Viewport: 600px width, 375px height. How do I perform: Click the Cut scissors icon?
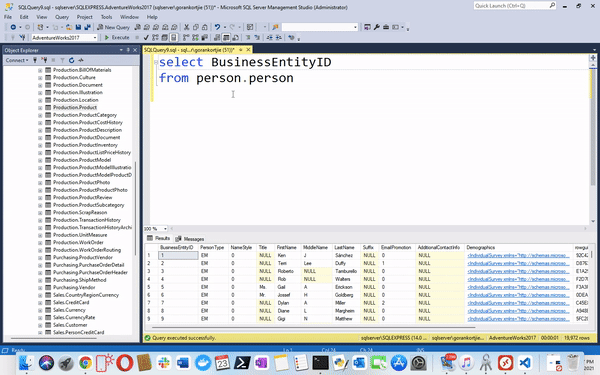coord(186,27)
